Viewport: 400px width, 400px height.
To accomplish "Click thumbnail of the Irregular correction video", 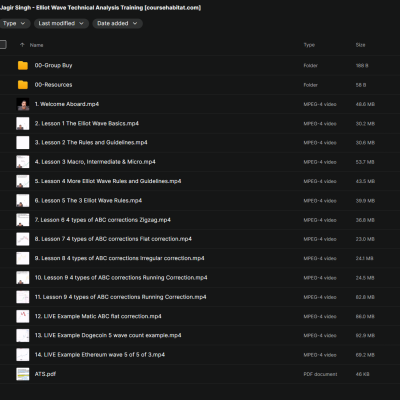I will (x=23, y=258).
